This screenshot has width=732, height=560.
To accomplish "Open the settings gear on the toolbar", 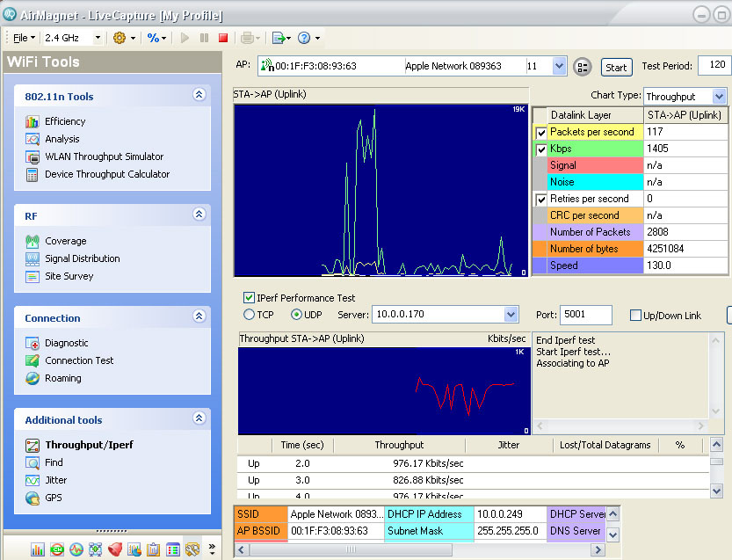I will coord(120,37).
